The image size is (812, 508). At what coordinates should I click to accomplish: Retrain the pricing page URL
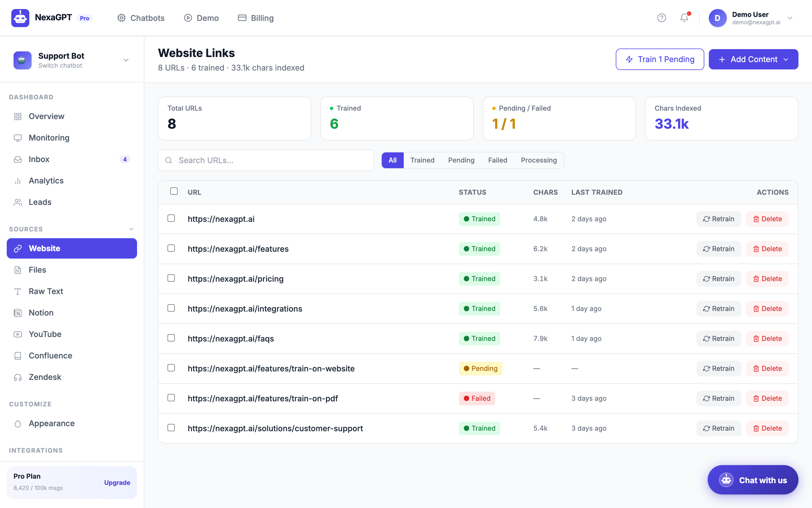[719, 279]
